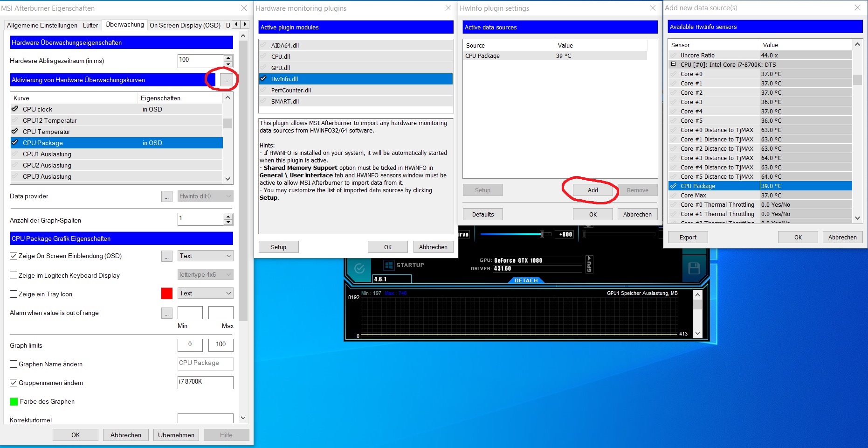Screen dimensions: 868x448
Task: Click the Data provider browse button
Action: click(x=167, y=196)
